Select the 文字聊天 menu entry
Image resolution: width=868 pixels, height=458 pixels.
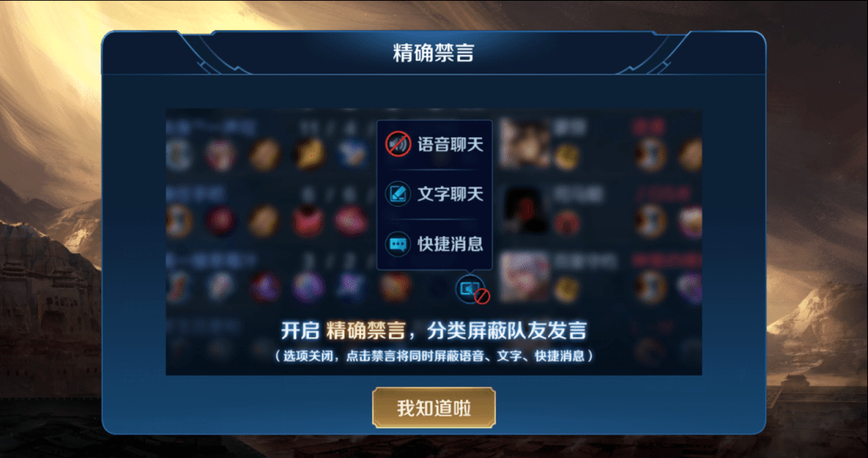(x=434, y=194)
